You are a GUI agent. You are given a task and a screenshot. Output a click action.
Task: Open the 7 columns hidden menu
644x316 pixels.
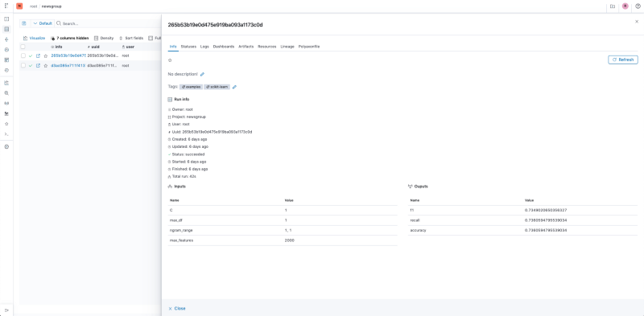coord(69,38)
